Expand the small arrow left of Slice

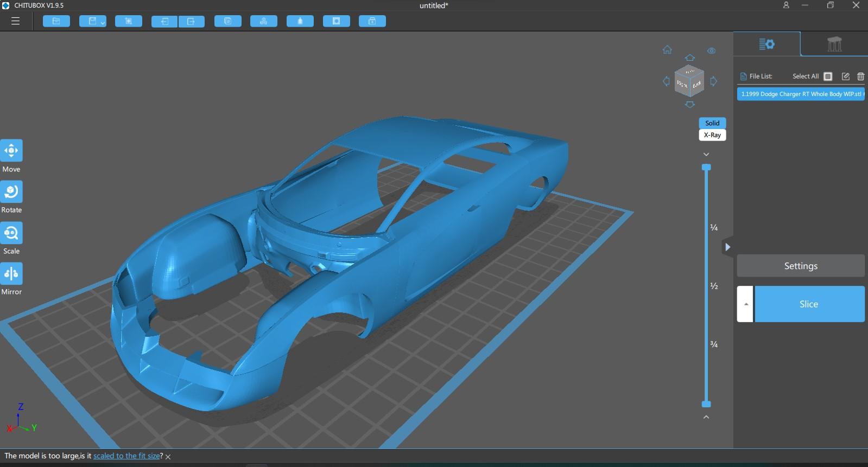[745, 304]
